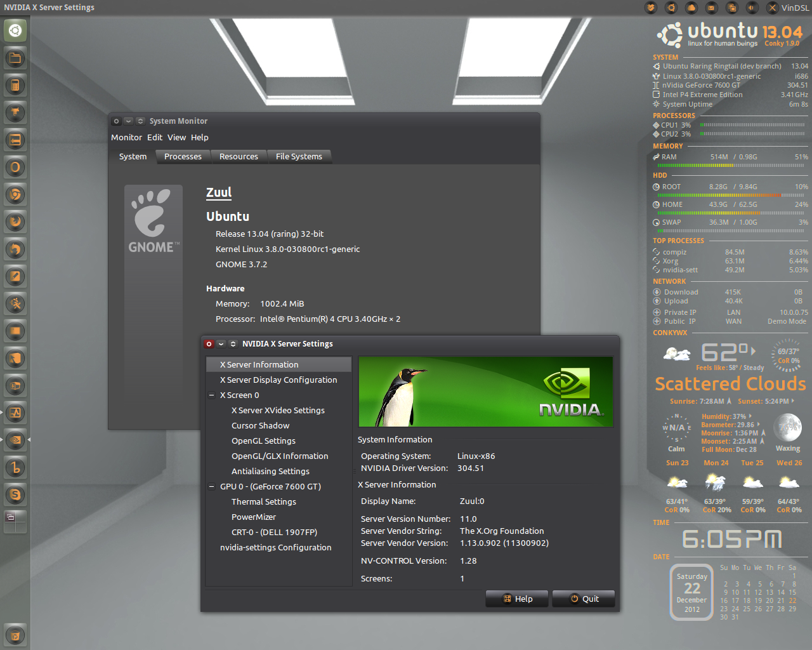This screenshot has width=812, height=650.
Task: Open System Monitor launcher icon in dock
Action: 15,413
